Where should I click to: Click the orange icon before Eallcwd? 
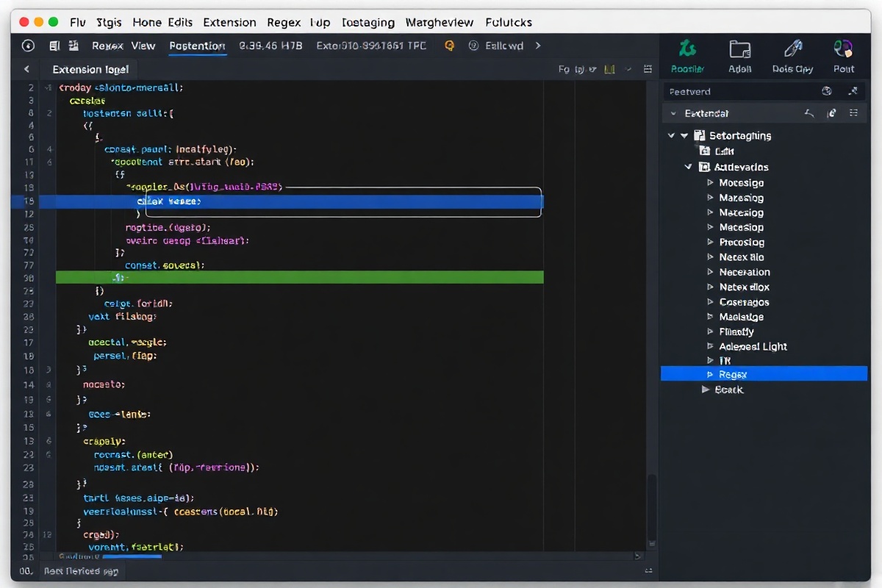click(x=450, y=46)
